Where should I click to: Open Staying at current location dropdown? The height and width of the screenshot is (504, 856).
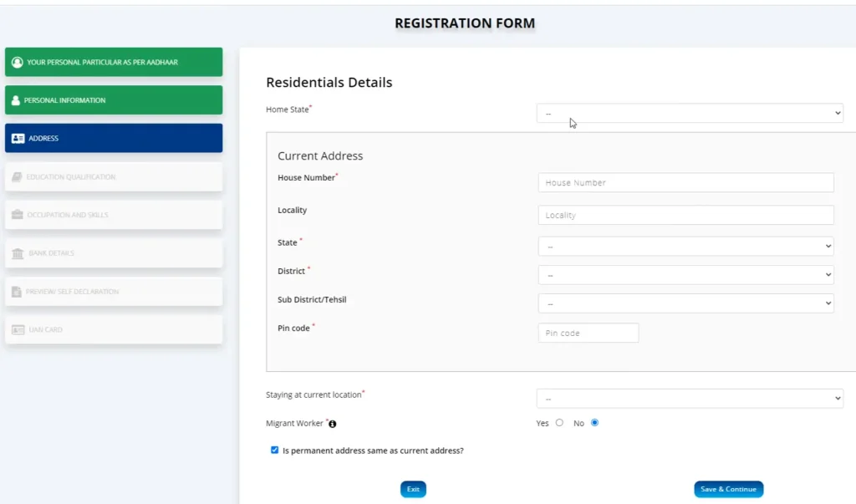point(690,399)
